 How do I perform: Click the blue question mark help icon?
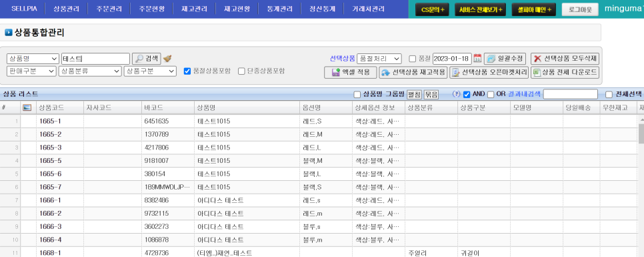click(x=455, y=94)
